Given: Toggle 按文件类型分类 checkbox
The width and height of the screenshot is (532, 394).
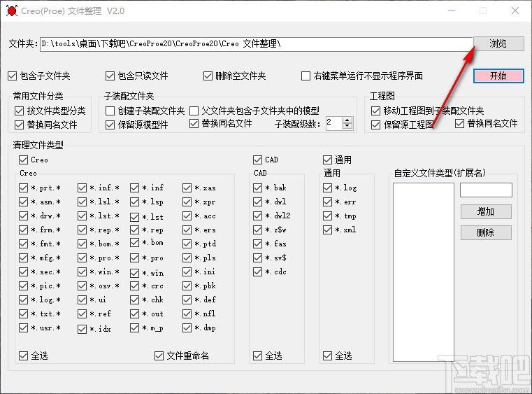Looking at the screenshot, I should pyautogui.click(x=19, y=111).
